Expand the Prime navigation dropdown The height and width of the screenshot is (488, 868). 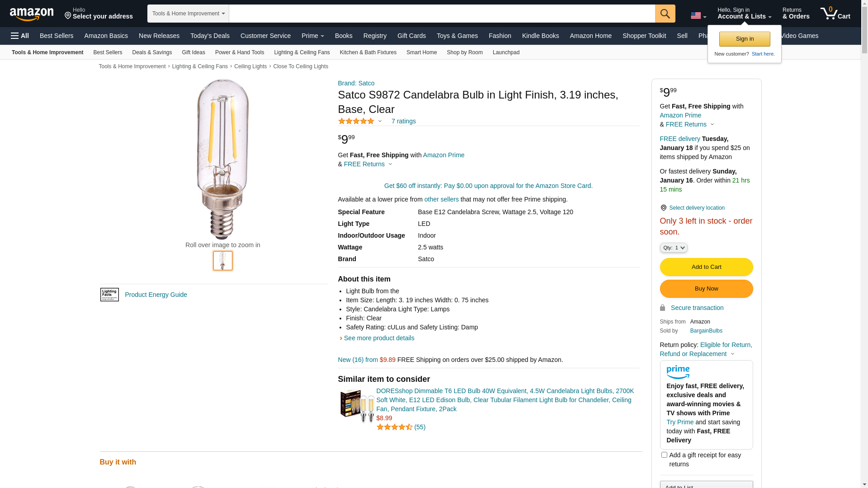pyautogui.click(x=312, y=36)
